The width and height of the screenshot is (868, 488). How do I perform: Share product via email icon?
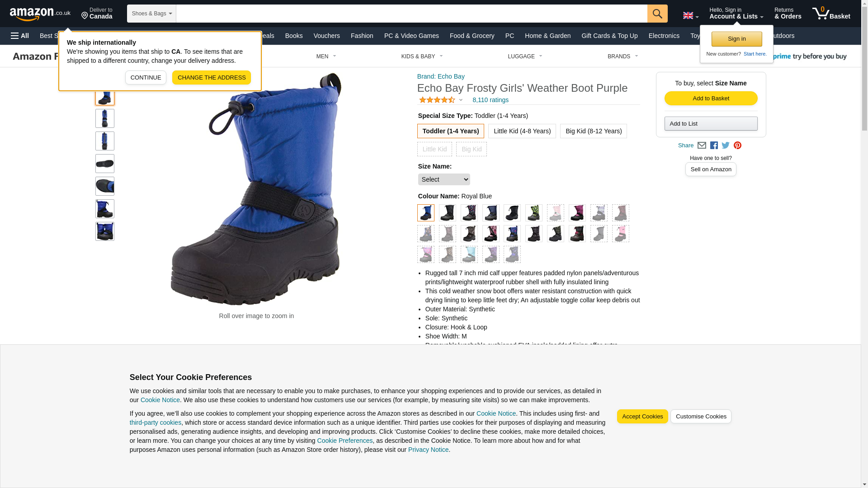click(x=702, y=145)
